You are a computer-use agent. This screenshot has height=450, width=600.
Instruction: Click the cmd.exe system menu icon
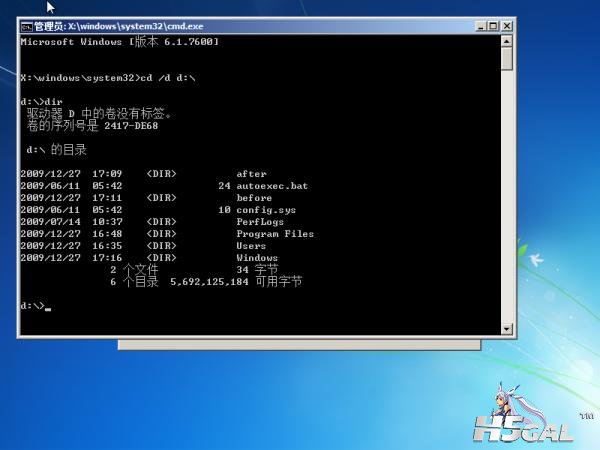tap(26, 26)
